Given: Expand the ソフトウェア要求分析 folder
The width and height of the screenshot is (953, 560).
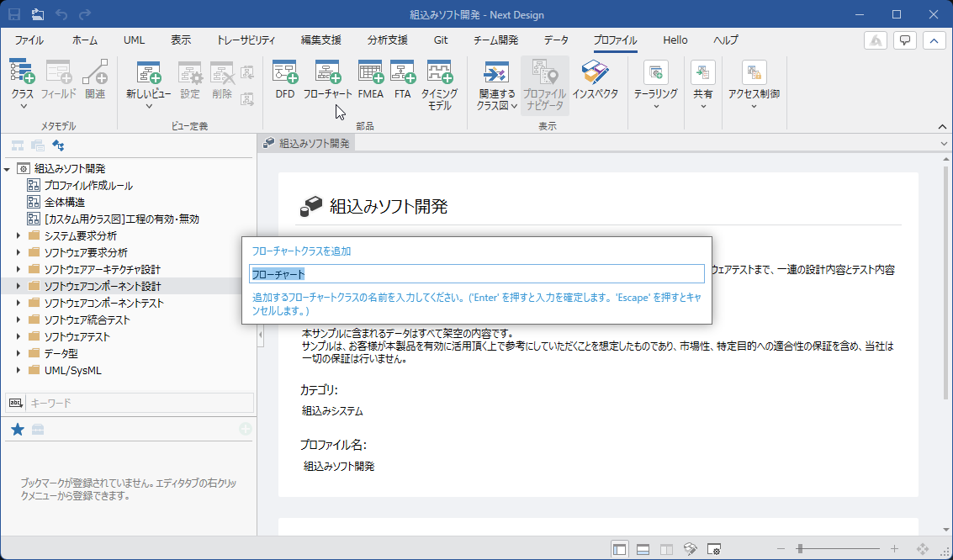Looking at the screenshot, I should pyautogui.click(x=19, y=252).
